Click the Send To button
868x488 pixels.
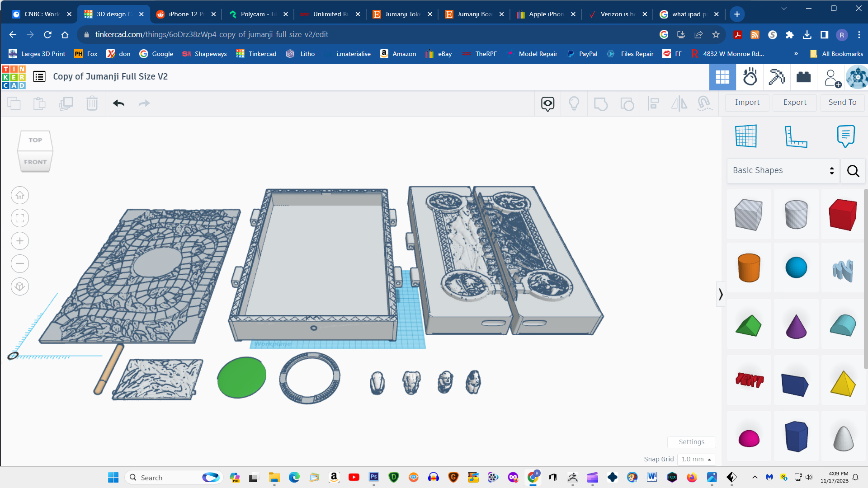[x=842, y=103]
